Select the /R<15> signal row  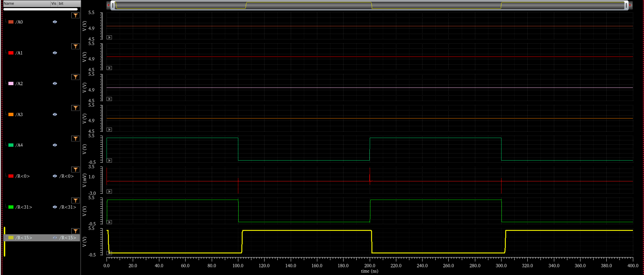[x=24, y=238]
